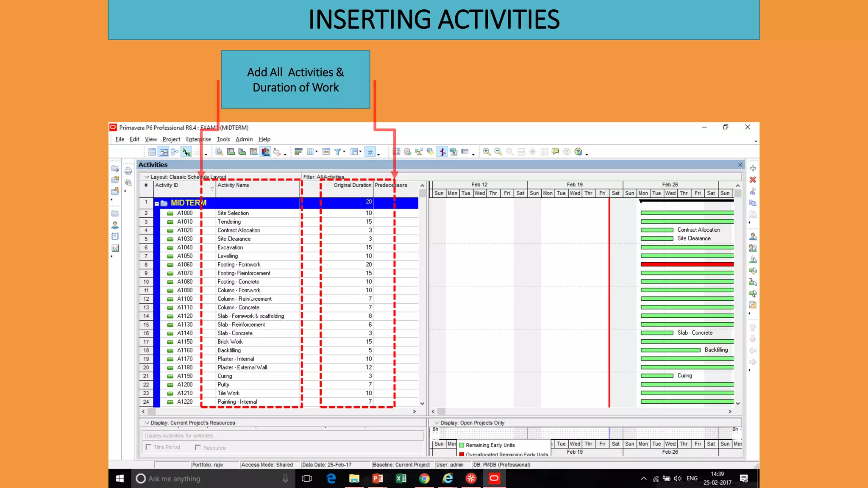The image size is (868, 488).
Task: Open Display: Open Projects Only options
Action: pyautogui.click(x=437, y=423)
